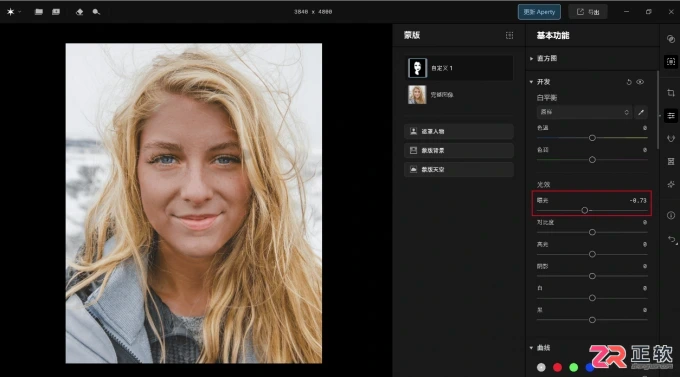Viewport: 680px width, 377px height.
Task: Select the 自定义 1 mask row
Action: point(459,68)
